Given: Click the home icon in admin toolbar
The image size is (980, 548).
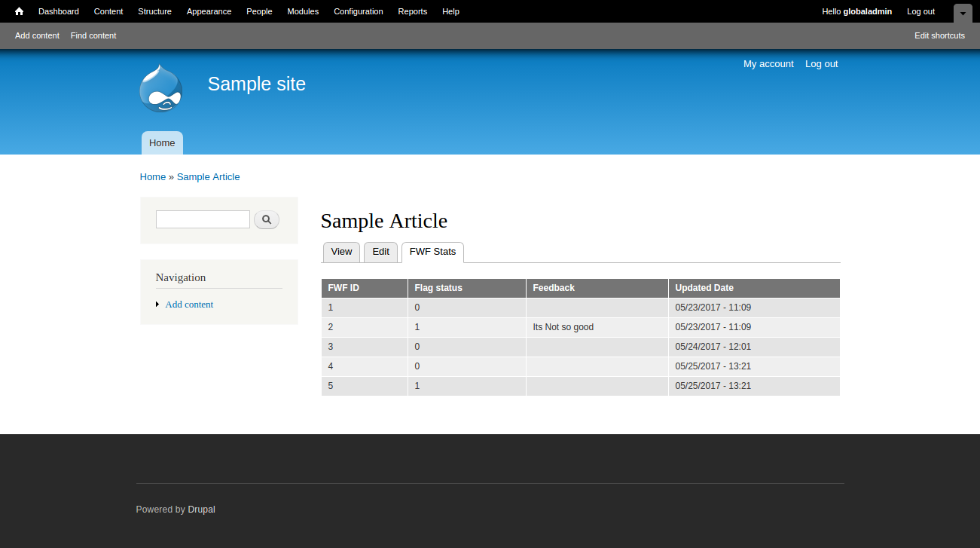Looking at the screenshot, I should pyautogui.click(x=20, y=11).
